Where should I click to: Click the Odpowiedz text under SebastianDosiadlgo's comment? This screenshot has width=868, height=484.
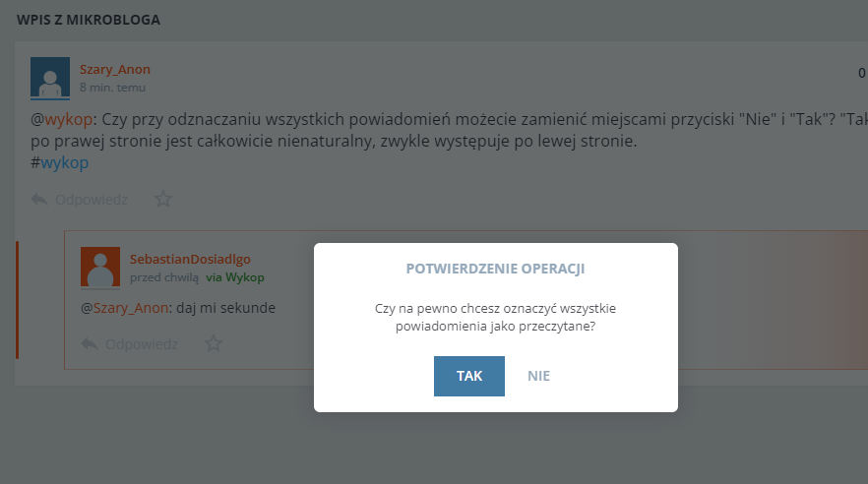[x=142, y=343]
